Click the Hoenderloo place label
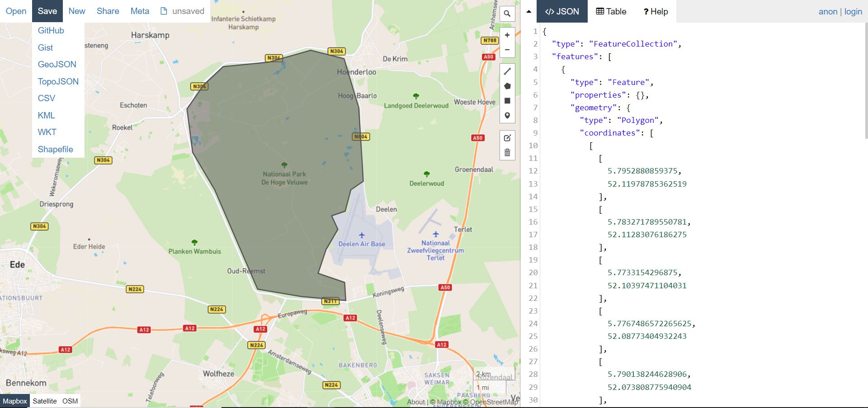868x408 pixels. click(x=356, y=72)
